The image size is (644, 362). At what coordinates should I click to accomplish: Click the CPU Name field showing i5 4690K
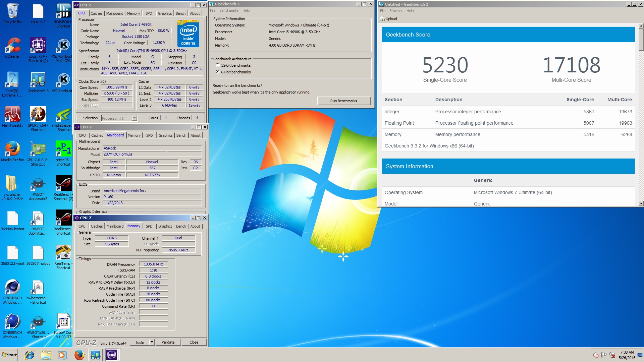tap(136, 24)
